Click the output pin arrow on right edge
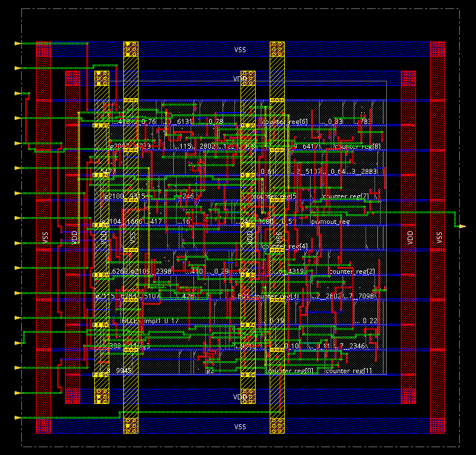 (463, 226)
